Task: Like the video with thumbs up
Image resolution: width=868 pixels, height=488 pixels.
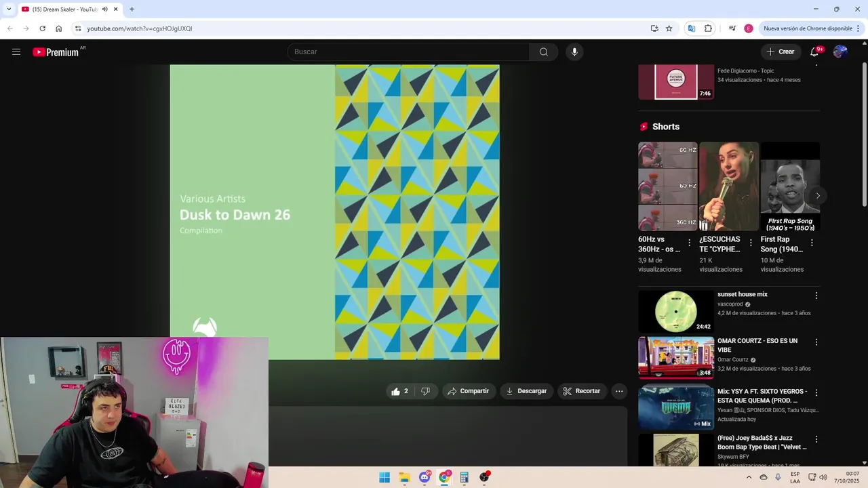Action: [400, 391]
